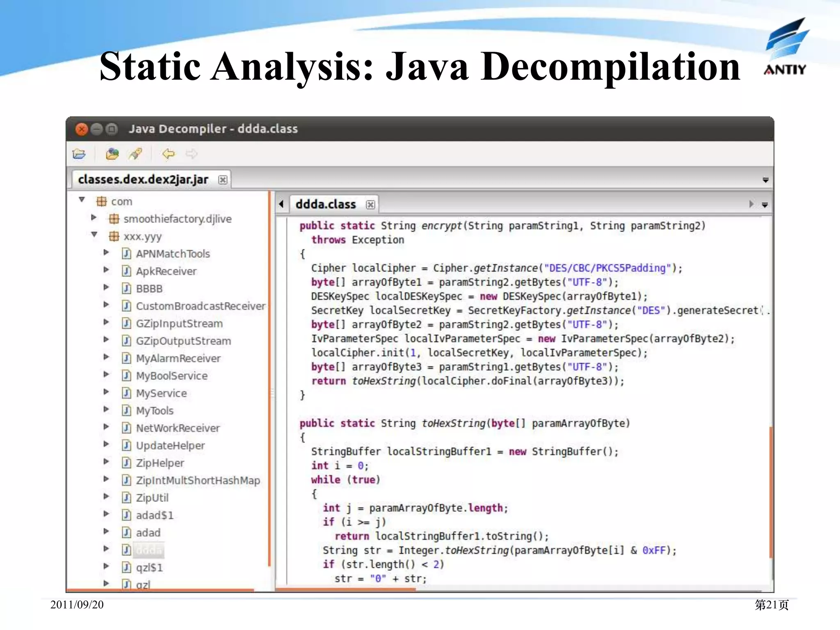Click the code pane horizontal scrollbar
The image size is (840, 630).
[x=345, y=589]
